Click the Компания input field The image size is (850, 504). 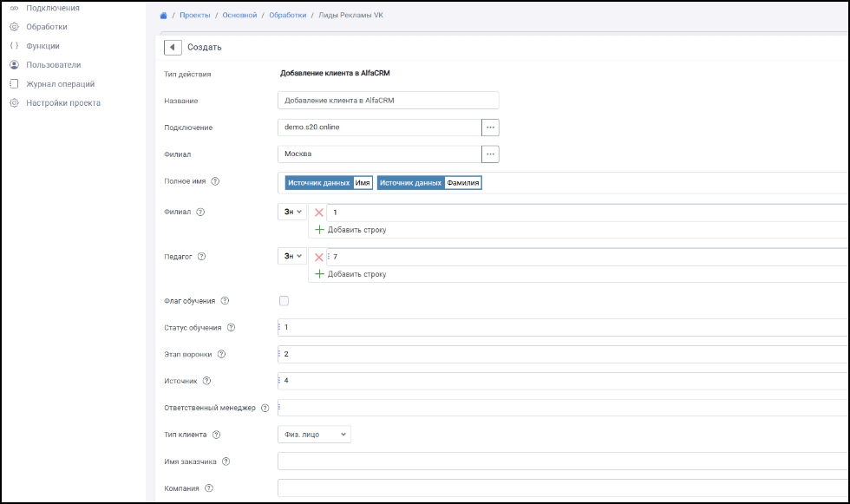coord(563,488)
